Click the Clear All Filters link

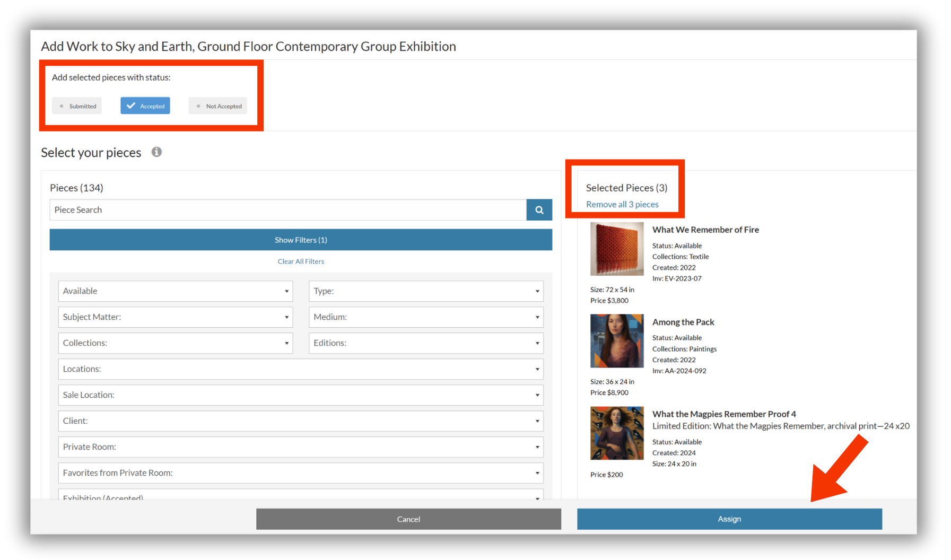pyautogui.click(x=301, y=261)
